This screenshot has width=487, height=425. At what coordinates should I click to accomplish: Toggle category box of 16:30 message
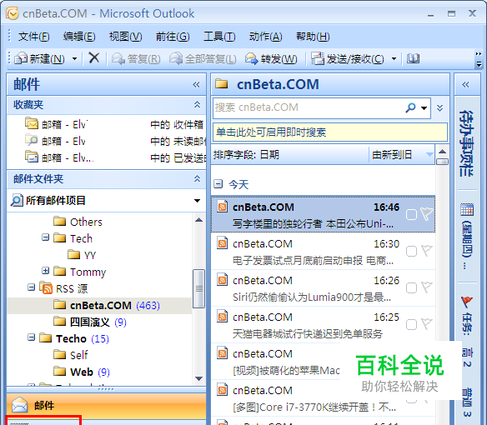[411, 251]
